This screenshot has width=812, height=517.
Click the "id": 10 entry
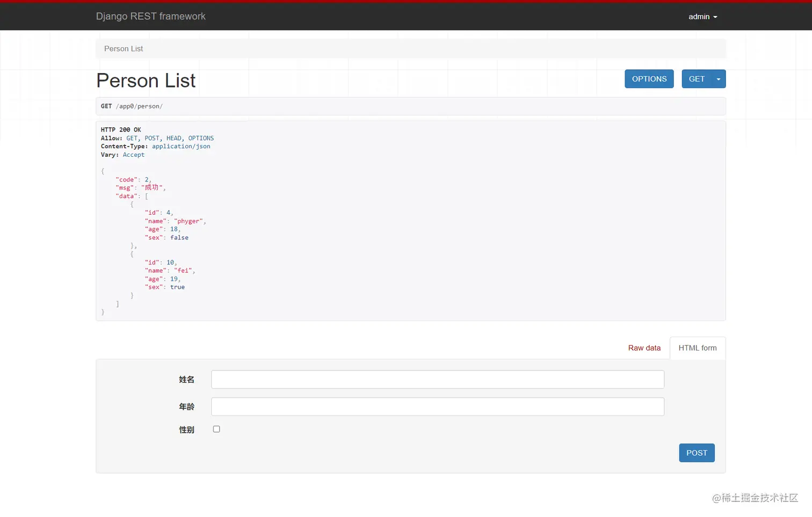click(x=160, y=263)
